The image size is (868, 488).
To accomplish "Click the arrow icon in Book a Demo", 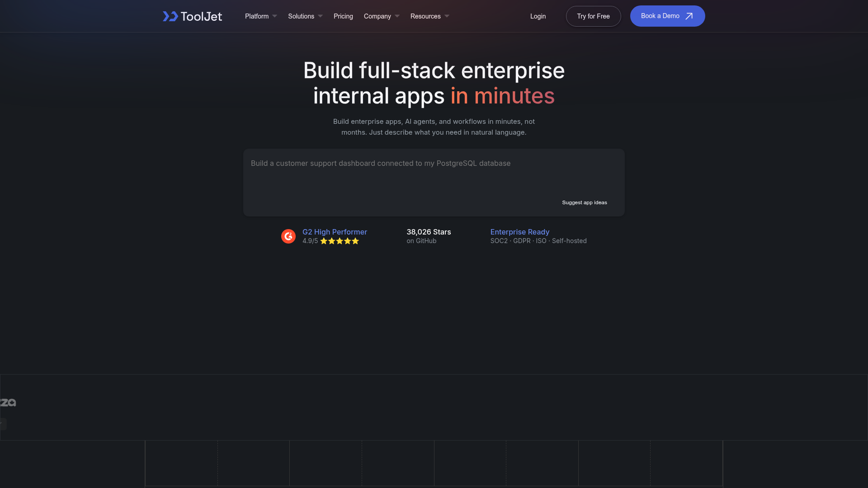I will click(689, 16).
